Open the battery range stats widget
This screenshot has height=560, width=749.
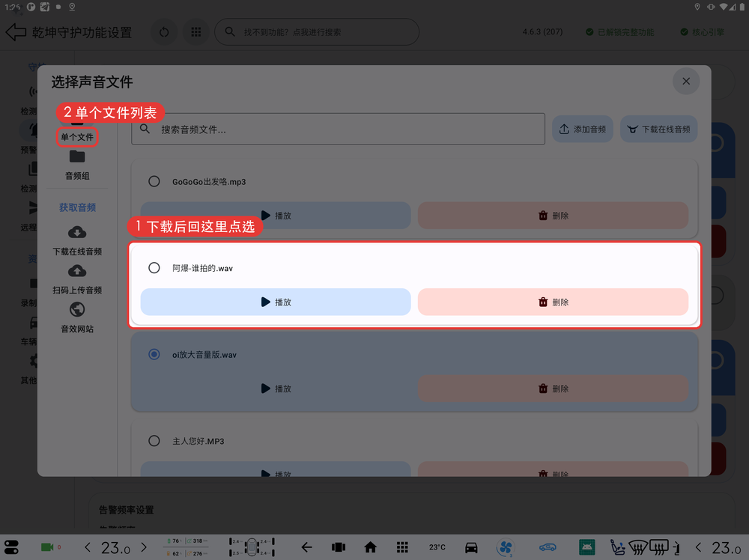point(187,547)
